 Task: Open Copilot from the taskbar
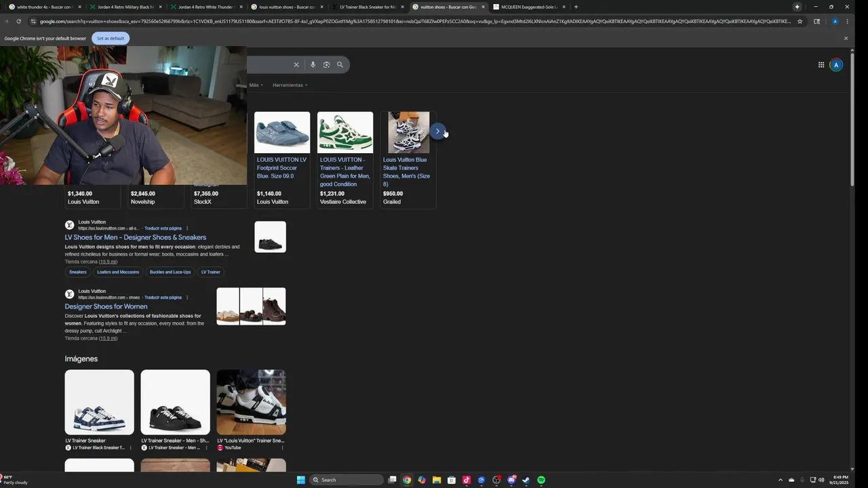pyautogui.click(x=422, y=480)
